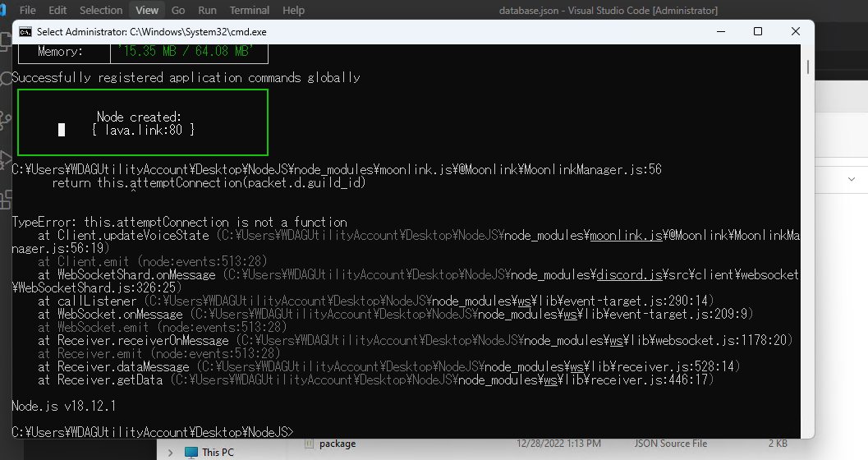The height and width of the screenshot is (460, 868).
Task: Click the underlined moonlink.js path in the stack trace
Action: click(x=626, y=236)
